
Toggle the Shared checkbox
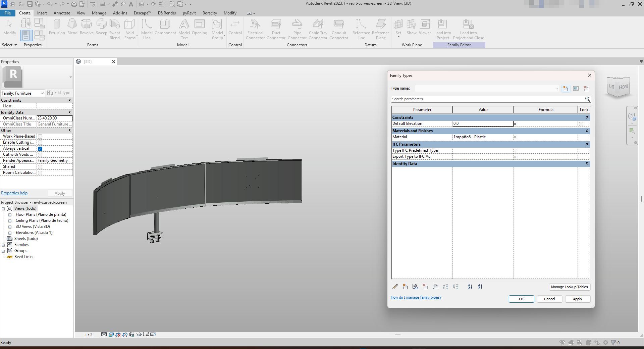(40, 167)
